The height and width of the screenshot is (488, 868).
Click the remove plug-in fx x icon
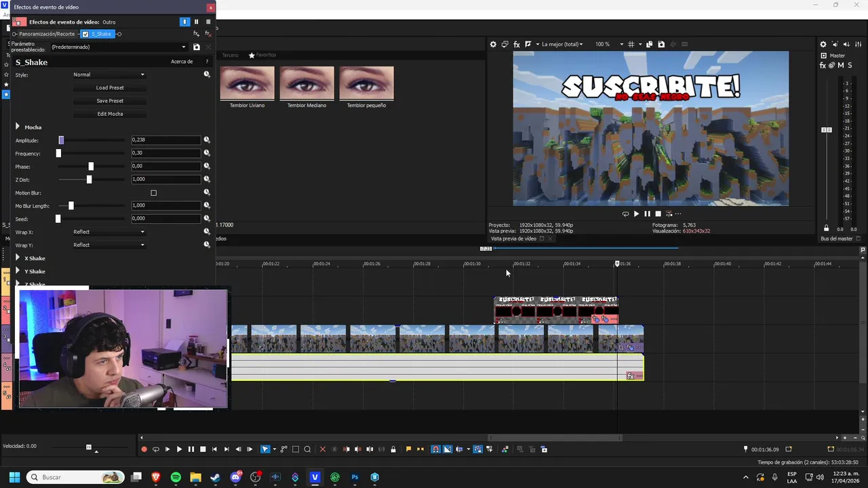tap(208, 34)
